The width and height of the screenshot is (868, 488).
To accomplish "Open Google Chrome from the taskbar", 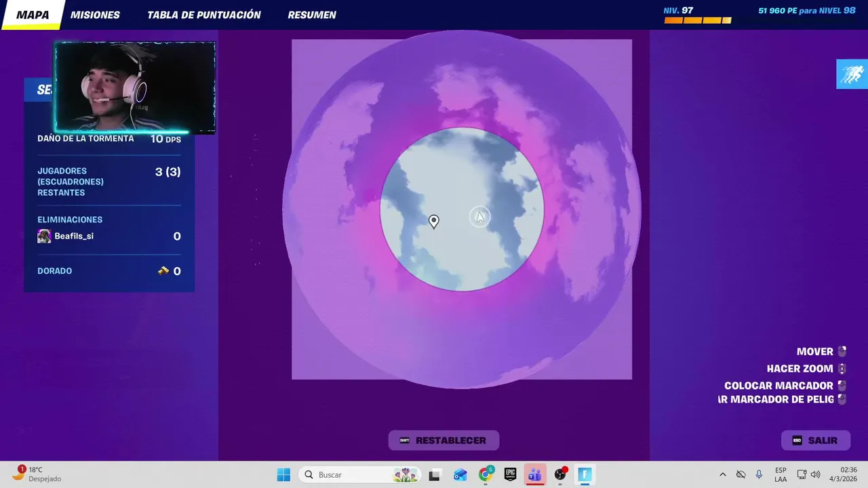I will (486, 475).
